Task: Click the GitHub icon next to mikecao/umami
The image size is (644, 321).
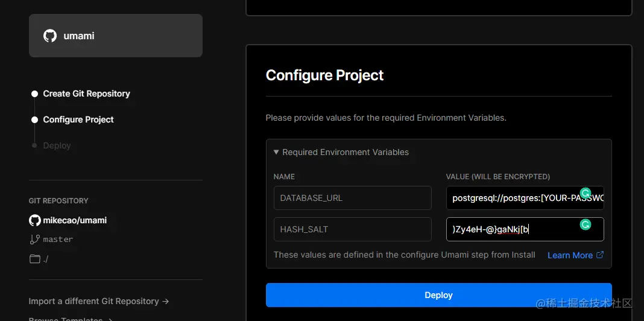Action: click(35, 220)
